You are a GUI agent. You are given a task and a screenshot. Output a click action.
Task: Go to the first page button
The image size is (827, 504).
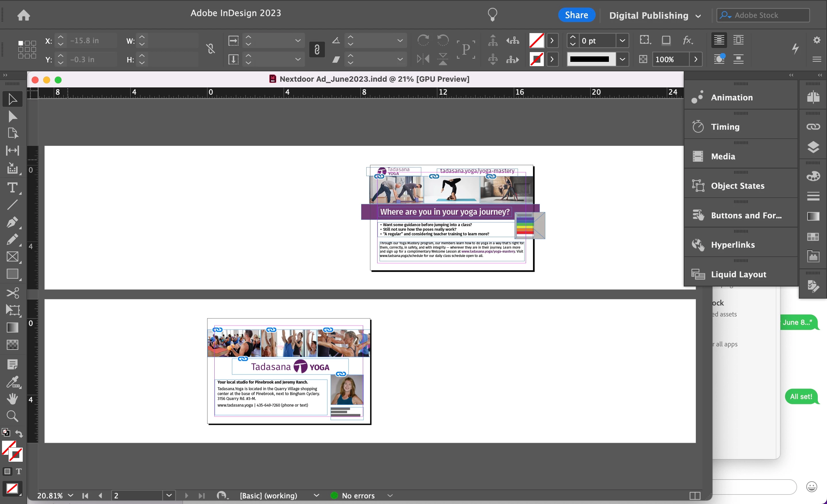[85, 495]
